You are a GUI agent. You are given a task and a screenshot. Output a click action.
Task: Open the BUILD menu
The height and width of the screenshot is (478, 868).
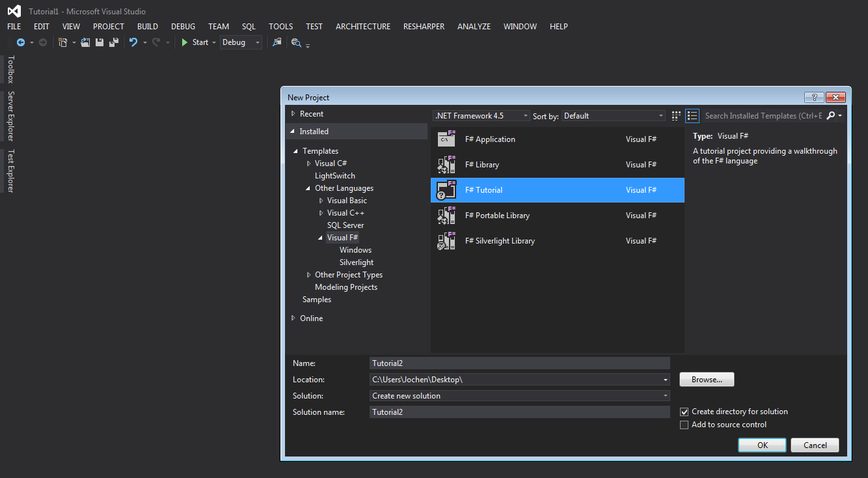148,27
